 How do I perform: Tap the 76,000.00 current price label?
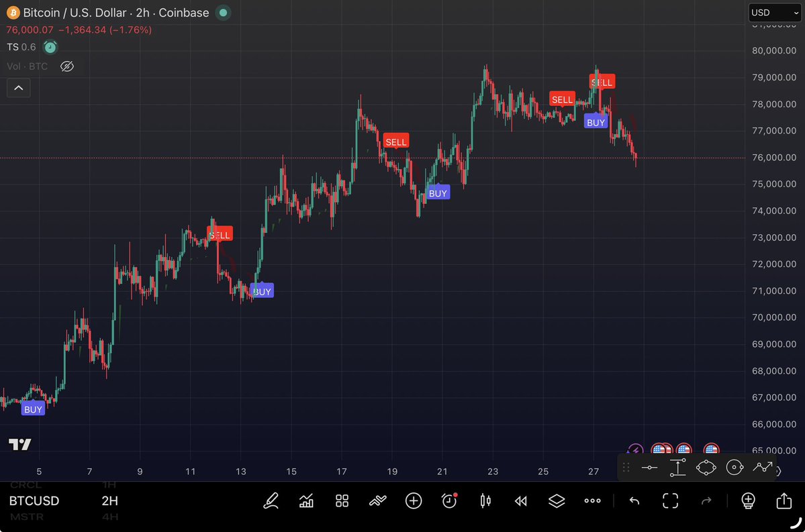point(774,158)
